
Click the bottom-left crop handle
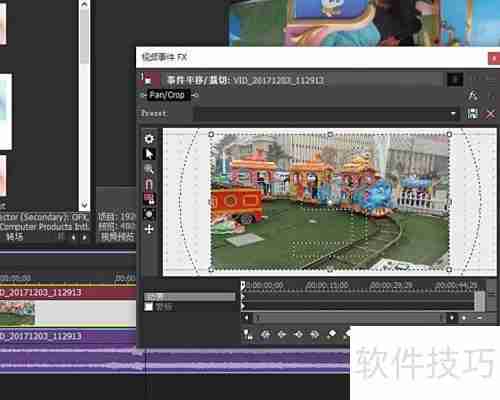[x=211, y=269]
